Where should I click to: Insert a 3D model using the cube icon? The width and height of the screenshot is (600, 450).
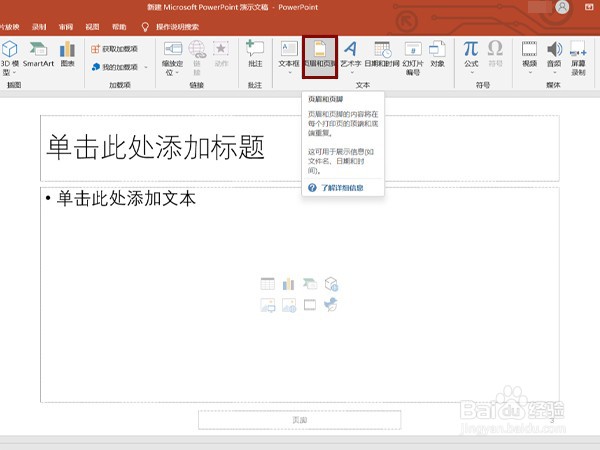10,49
